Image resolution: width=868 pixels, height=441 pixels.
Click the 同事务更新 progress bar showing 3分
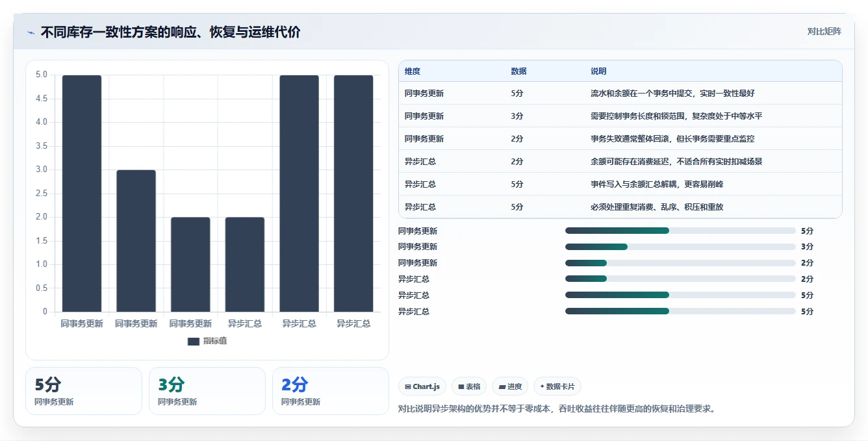680,247
